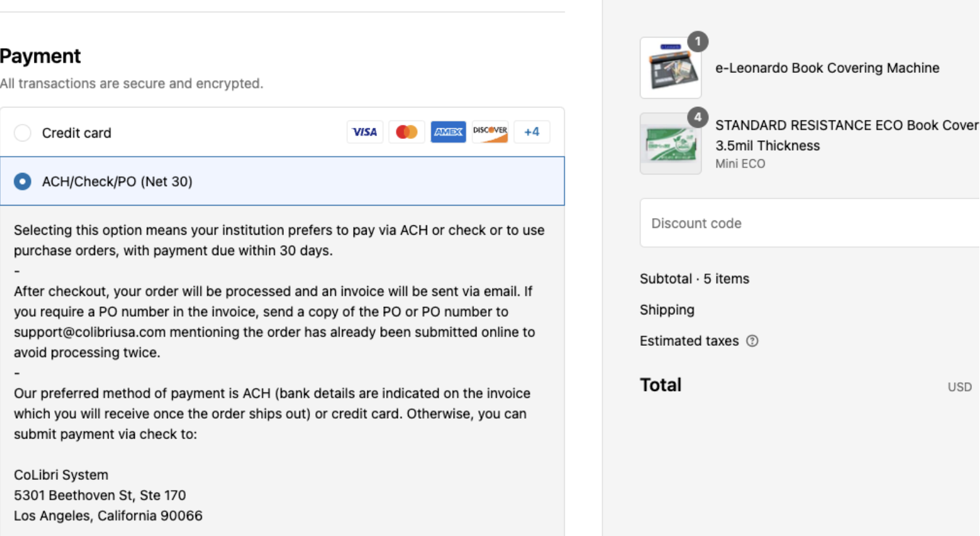The height and width of the screenshot is (536, 980).
Task: Click the Mini ECO variant text
Action: pos(741,164)
